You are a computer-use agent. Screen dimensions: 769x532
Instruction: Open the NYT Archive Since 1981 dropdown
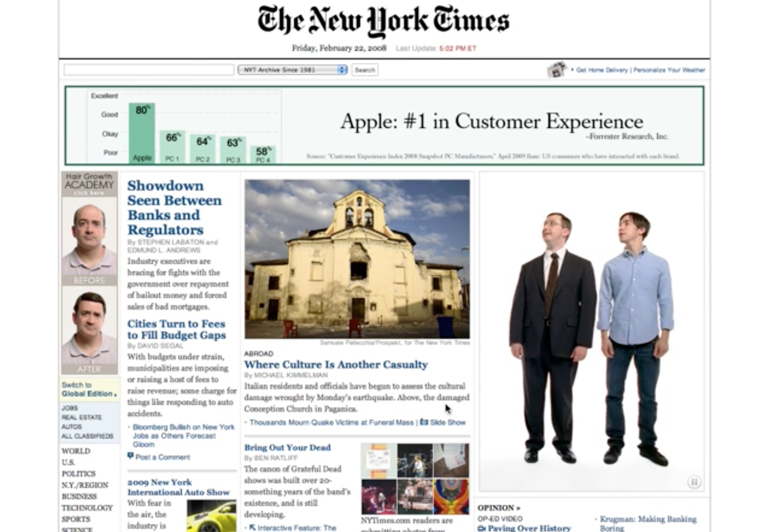coord(293,70)
